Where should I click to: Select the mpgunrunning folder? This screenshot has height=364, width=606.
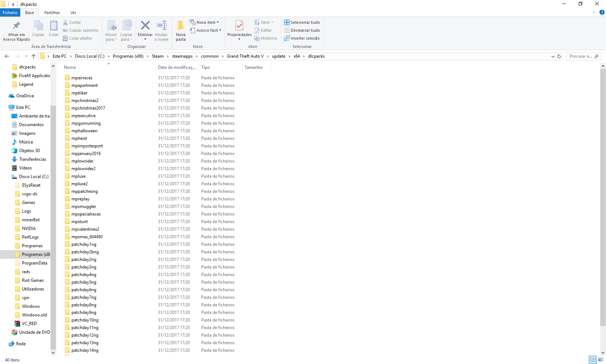86,123
